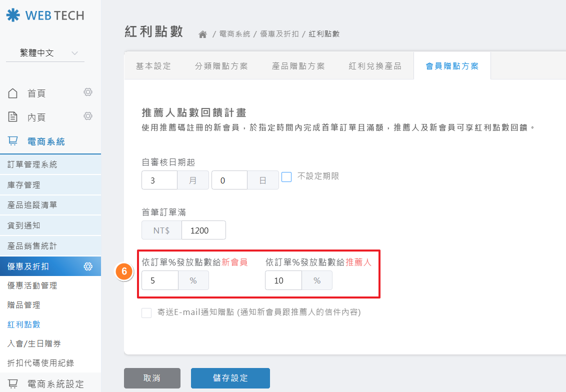566x392 pixels.
Task: Click the 首筆訂單滿 amount input field
Action: point(203,230)
